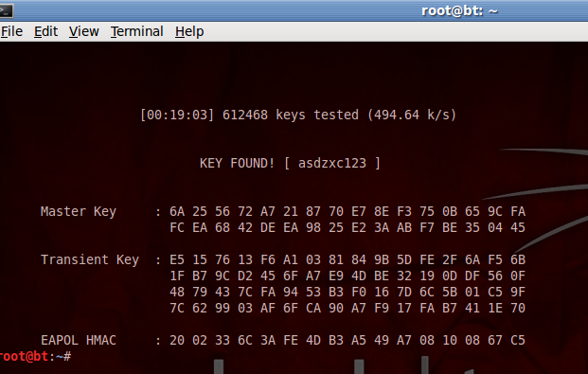
Task: Click the first Transient Key hex row
Action: pos(347,259)
